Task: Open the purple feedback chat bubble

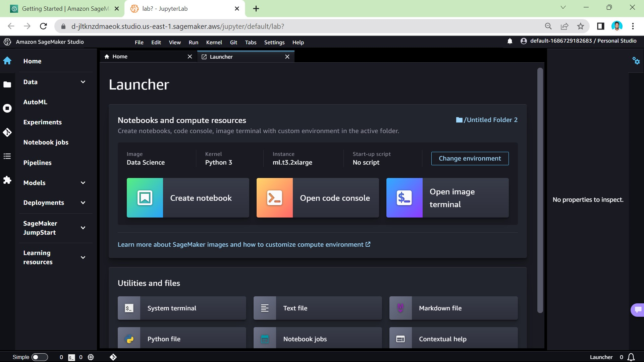Action: tap(638, 310)
